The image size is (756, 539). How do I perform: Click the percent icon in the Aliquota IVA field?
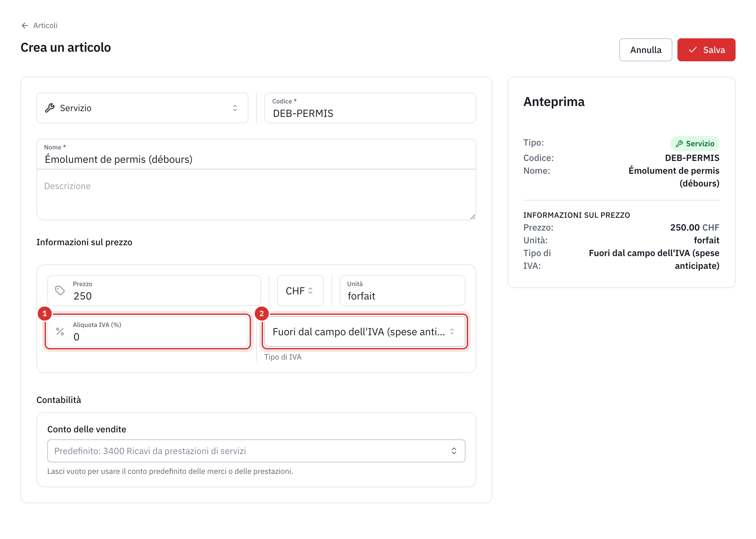pos(60,331)
